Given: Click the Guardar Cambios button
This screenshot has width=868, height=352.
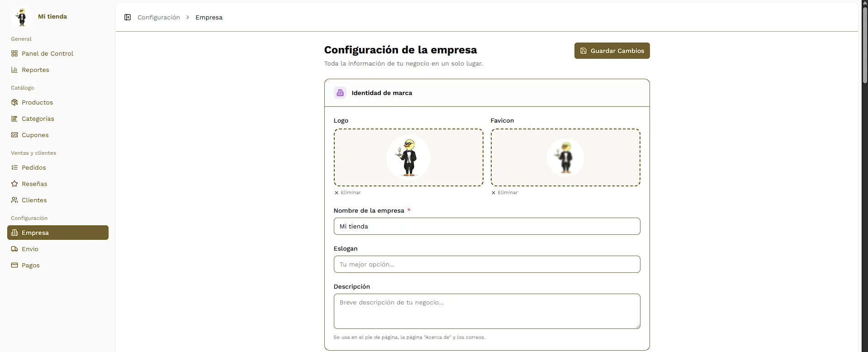Looking at the screenshot, I should [x=612, y=51].
